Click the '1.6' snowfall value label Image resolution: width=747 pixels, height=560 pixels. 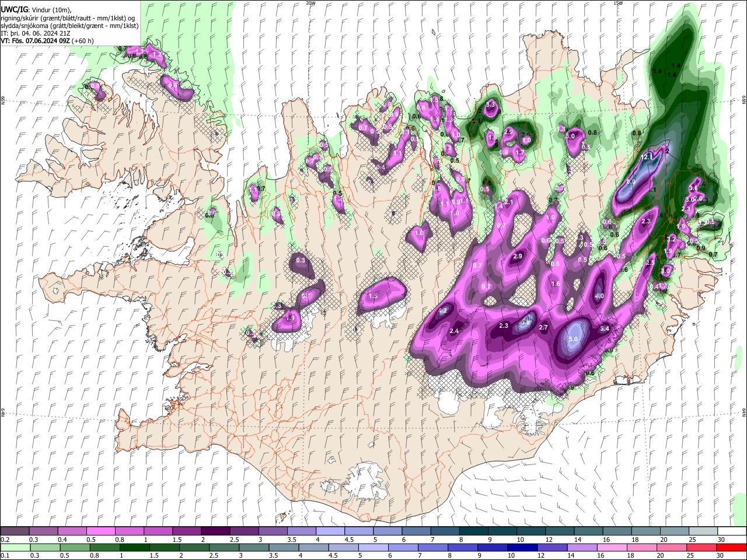(556, 284)
